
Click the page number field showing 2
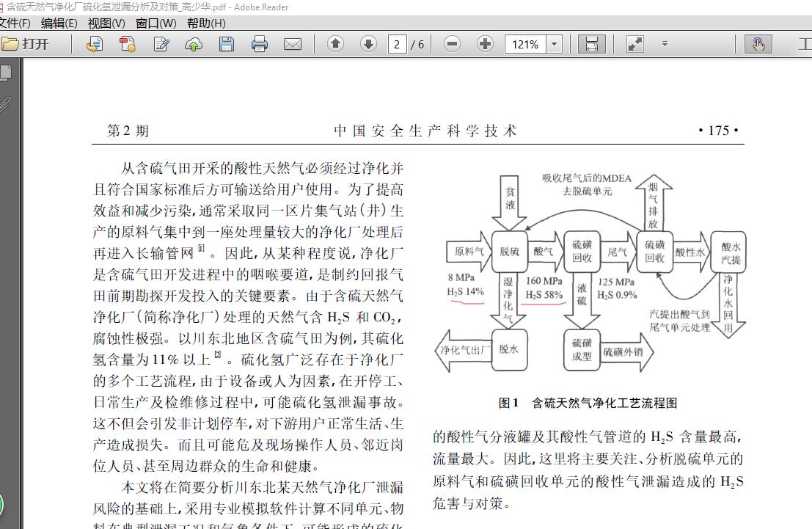pyautogui.click(x=397, y=44)
